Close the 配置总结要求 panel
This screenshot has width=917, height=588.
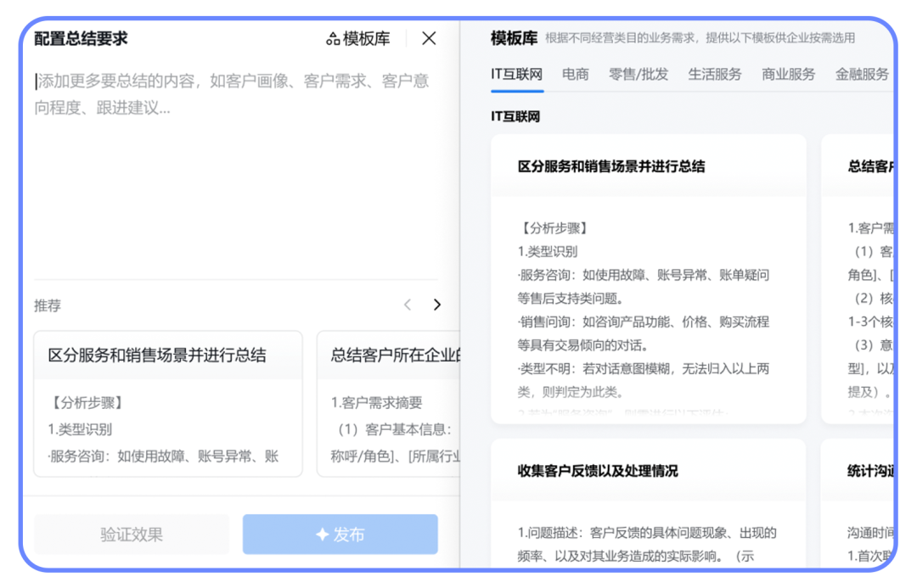[429, 38]
